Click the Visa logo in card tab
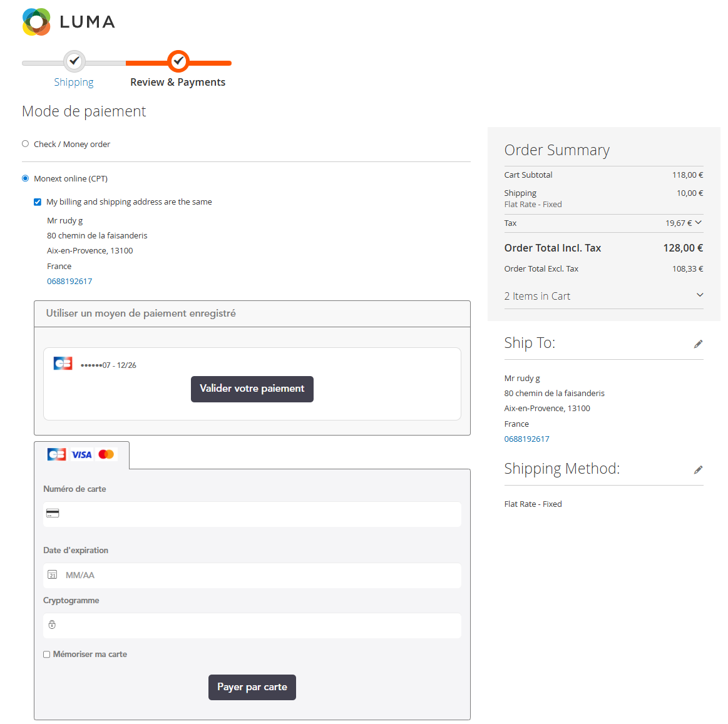The width and height of the screenshot is (728, 724). (81, 455)
